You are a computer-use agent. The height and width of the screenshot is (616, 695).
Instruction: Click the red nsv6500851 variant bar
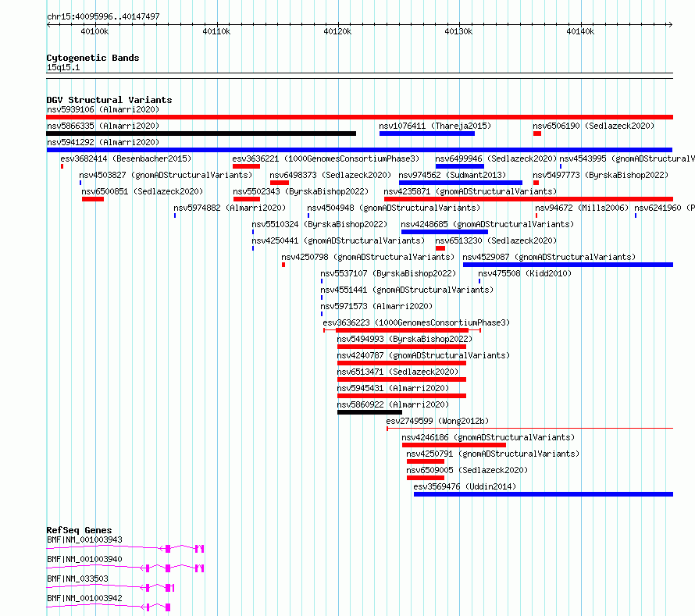[93, 199]
